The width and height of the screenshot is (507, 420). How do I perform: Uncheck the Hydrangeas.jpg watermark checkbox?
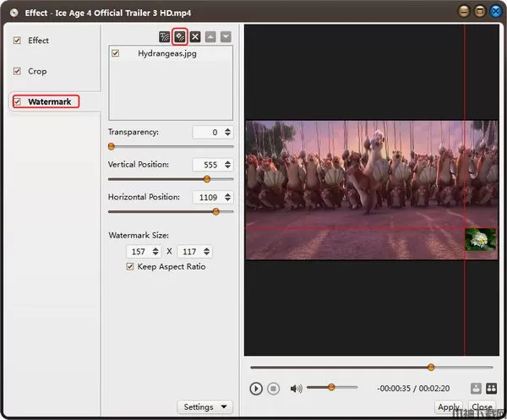[x=117, y=53]
